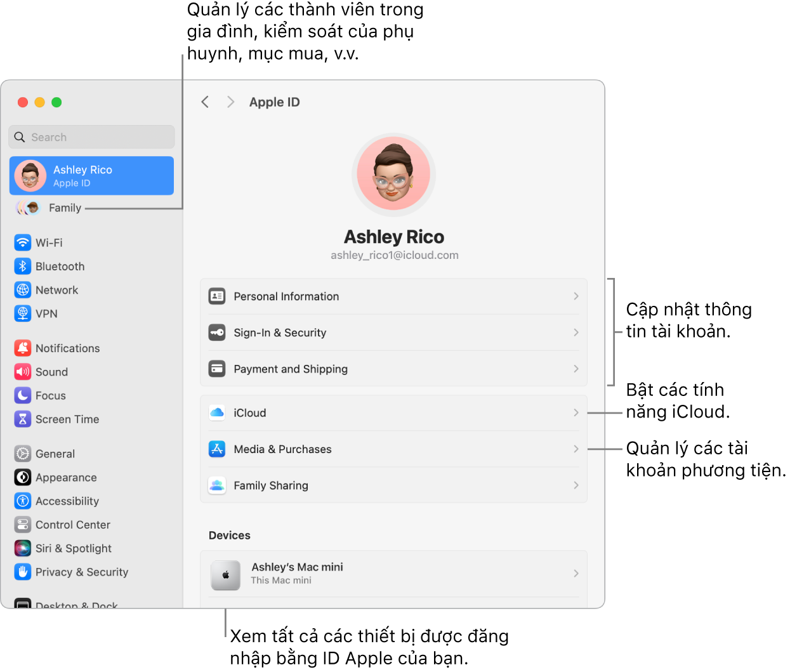Click the VPN globe icon
Image resolution: width=790 pixels, height=672 pixels.
click(x=22, y=313)
